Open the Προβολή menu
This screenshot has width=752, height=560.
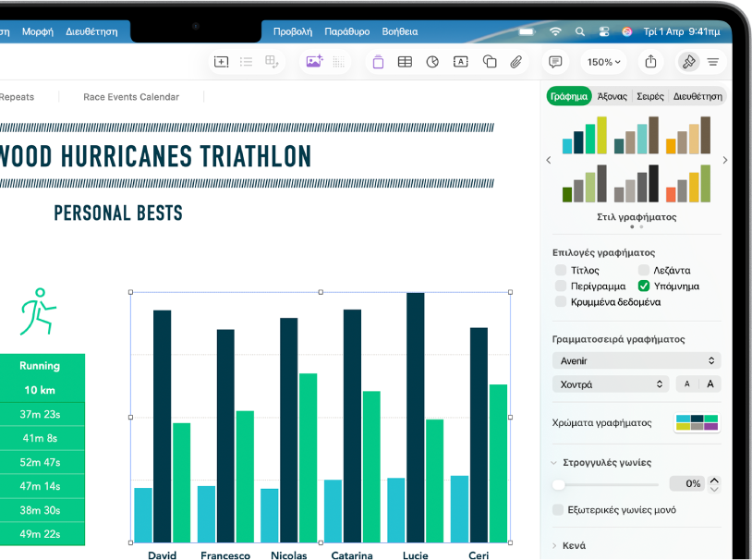coord(293,31)
